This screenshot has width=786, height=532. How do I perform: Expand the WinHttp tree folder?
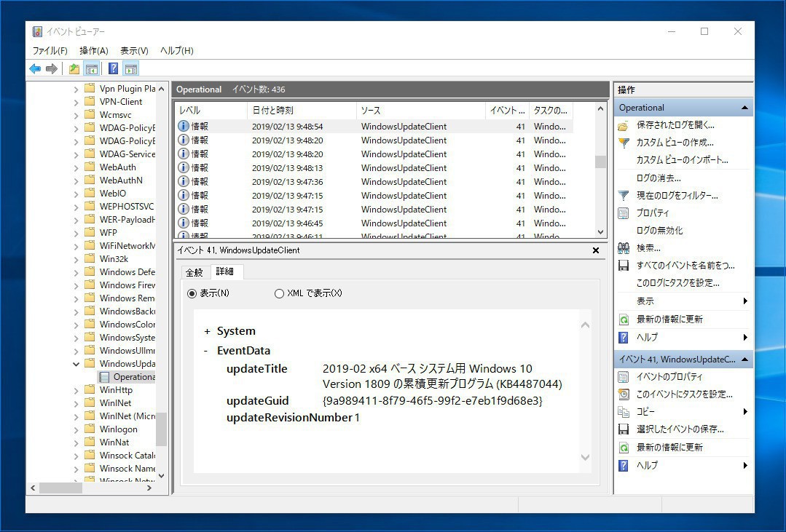76,390
